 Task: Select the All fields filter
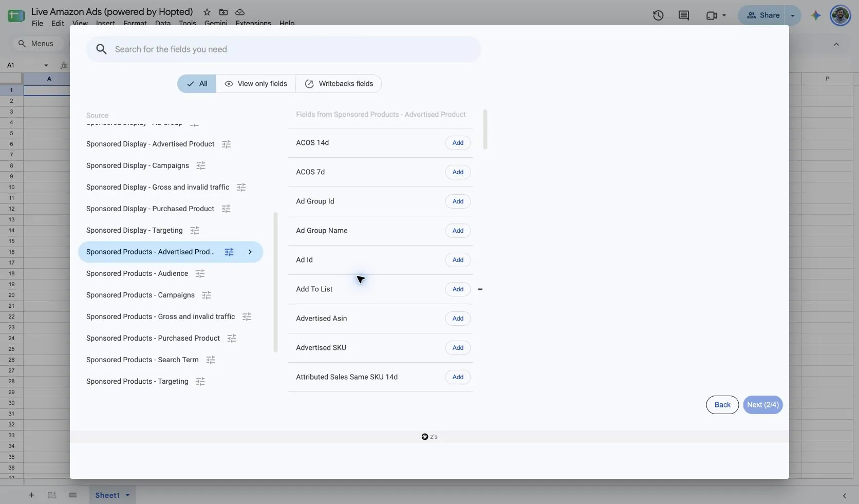[x=197, y=84]
